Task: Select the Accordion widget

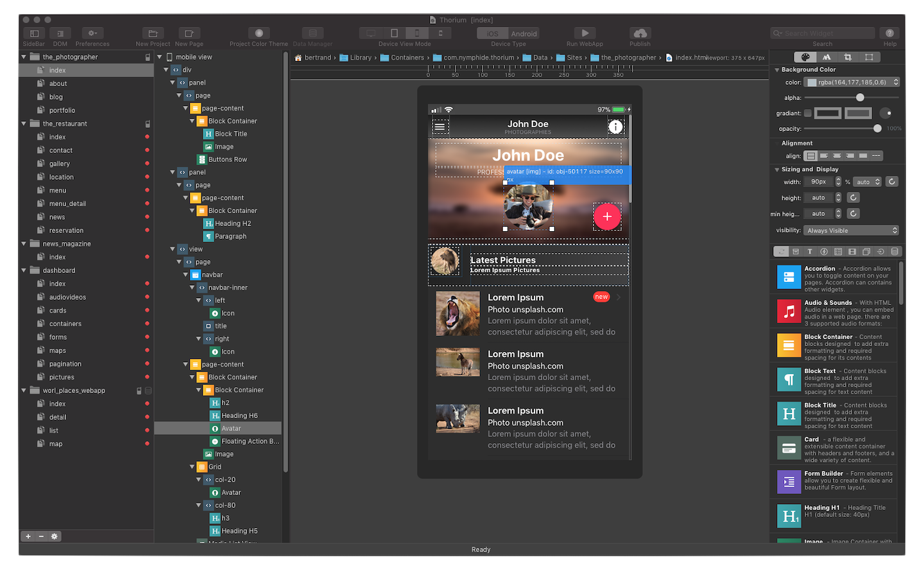Action: point(835,278)
